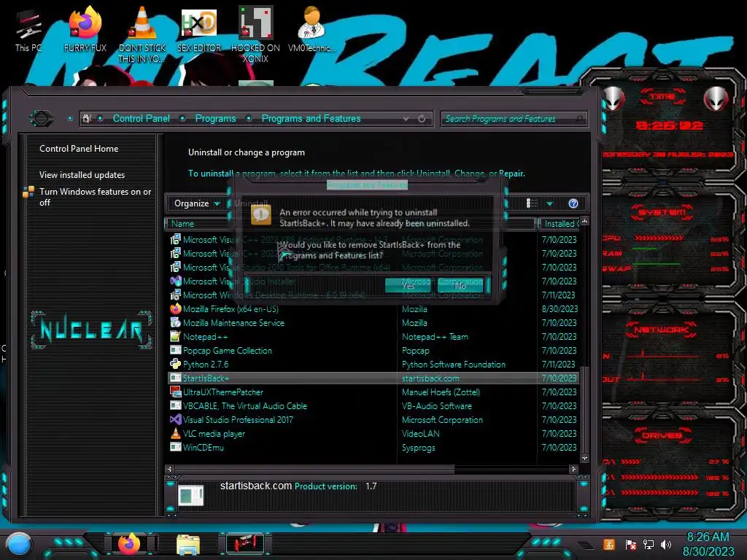Open Turn Windows features on or off
747x560 pixels.
click(95, 197)
